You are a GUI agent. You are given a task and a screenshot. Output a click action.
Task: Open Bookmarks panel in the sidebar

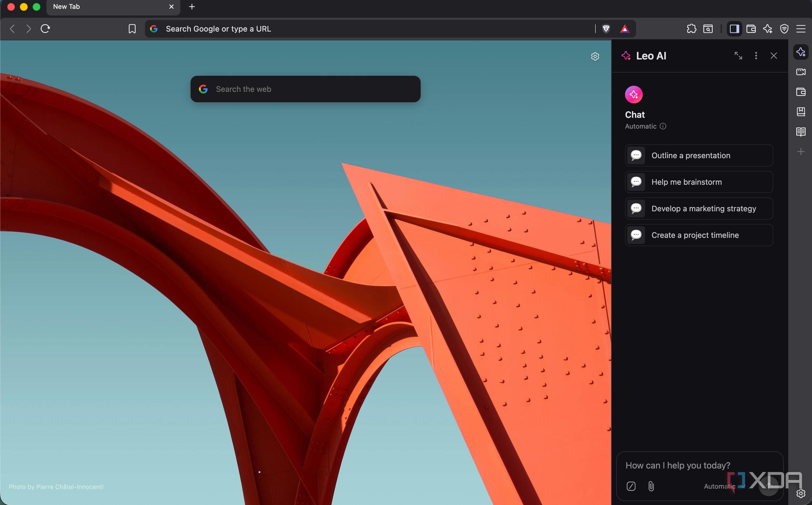point(801,111)
